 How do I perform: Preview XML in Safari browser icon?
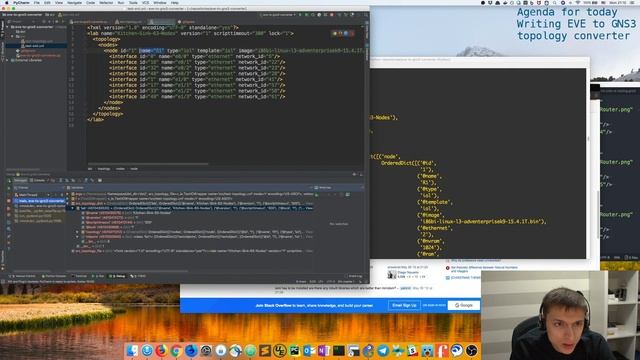click(346, 33)
